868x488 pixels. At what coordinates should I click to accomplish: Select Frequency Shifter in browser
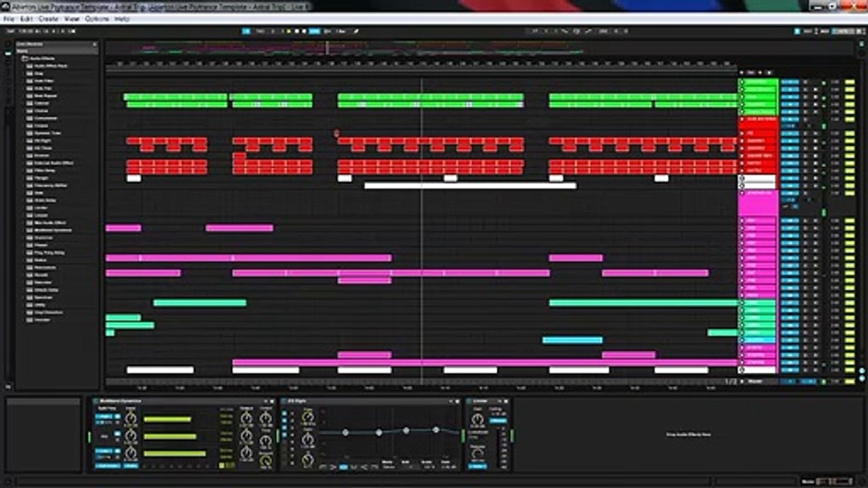pos(52,185)
